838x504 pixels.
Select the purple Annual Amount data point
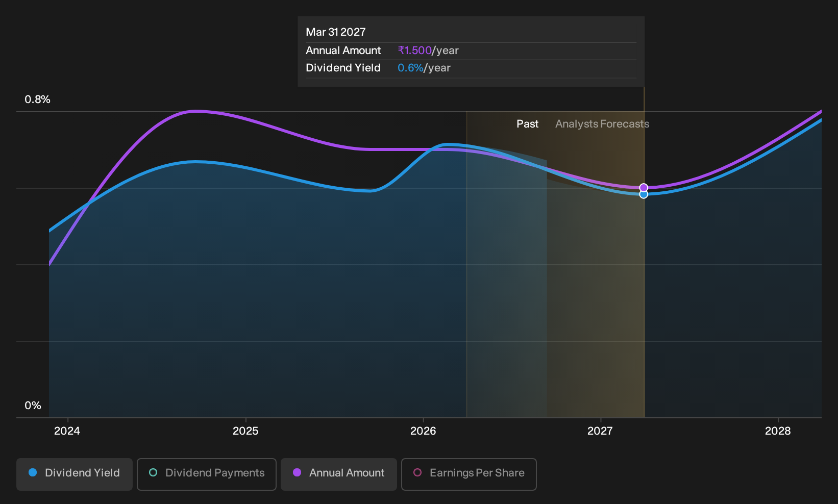(644, 188)
